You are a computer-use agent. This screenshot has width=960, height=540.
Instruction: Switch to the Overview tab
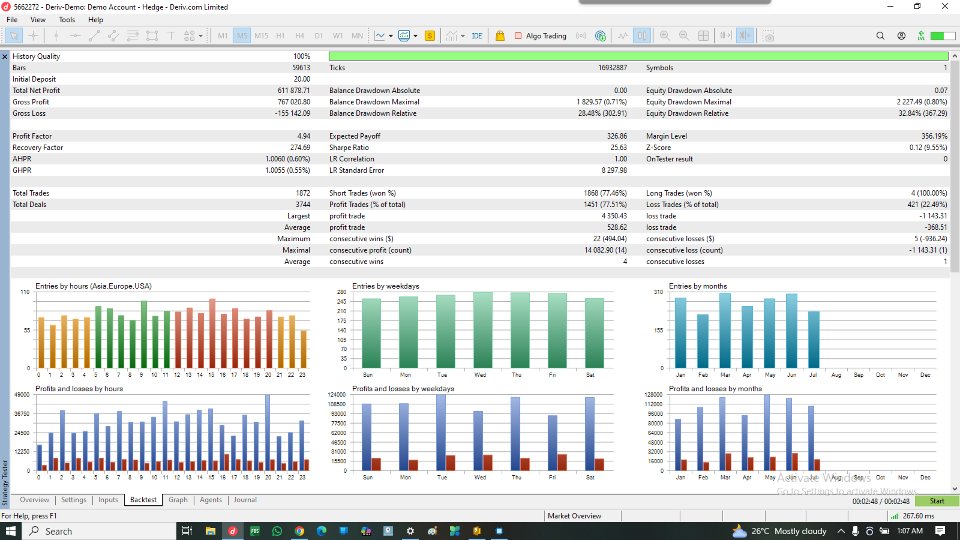pyautogui.click(x=34, y=500)
